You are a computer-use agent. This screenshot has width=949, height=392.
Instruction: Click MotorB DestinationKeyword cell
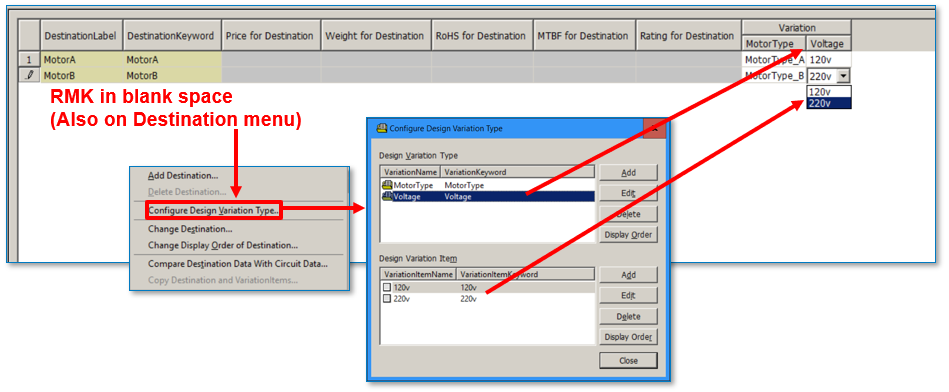(172, 76)
